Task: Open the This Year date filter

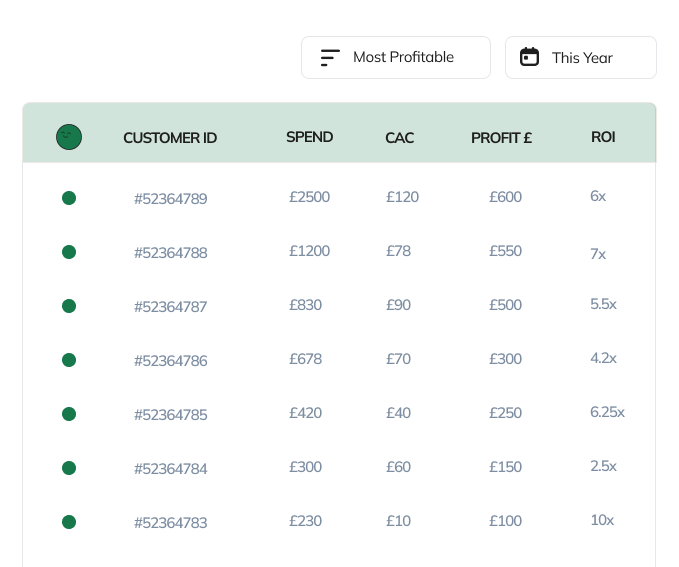Action: (581, 58)
